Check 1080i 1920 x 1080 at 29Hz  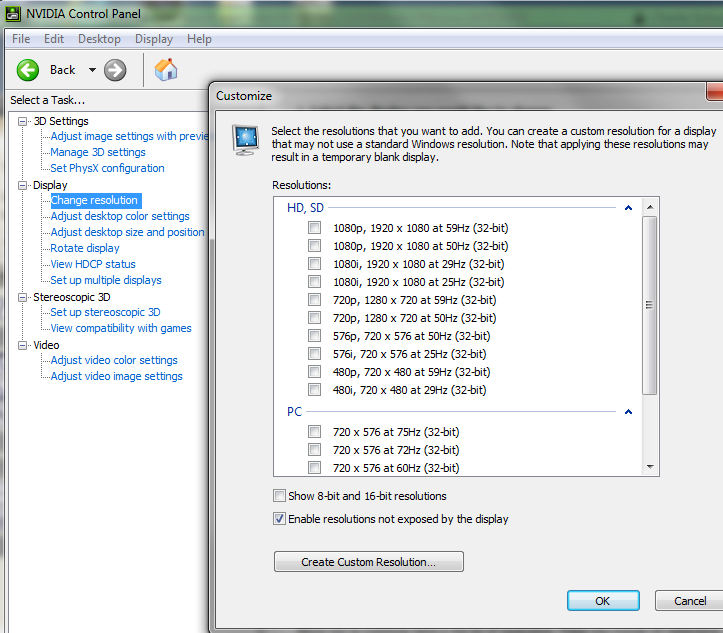314,264
